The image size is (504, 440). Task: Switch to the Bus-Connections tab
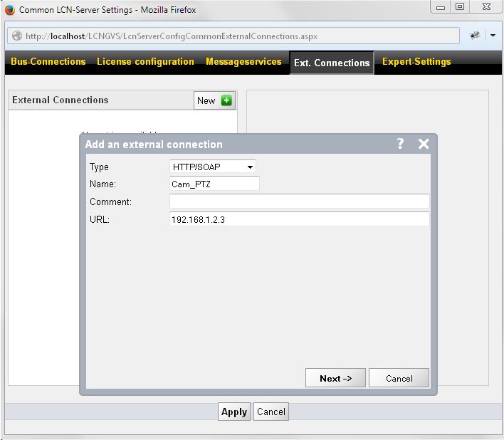point(48,62)
